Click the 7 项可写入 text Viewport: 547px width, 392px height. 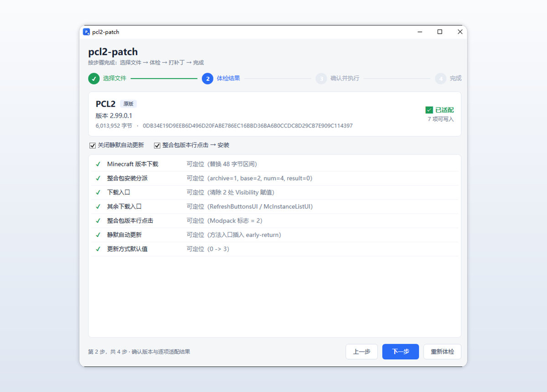[x=441, y=119]
